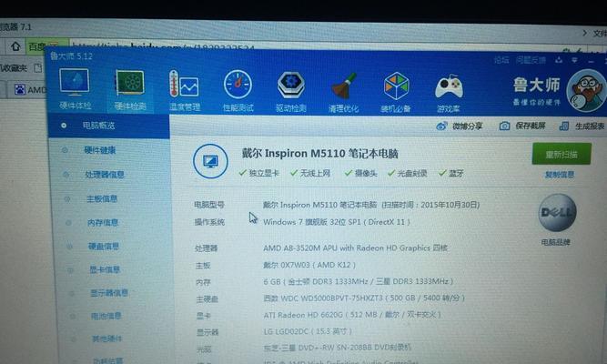This screenshot has height=364, width=607.
Task: Click hard disk value WDC WD5000BPVT
Action: pyautogui.click(x=364, y=298)
